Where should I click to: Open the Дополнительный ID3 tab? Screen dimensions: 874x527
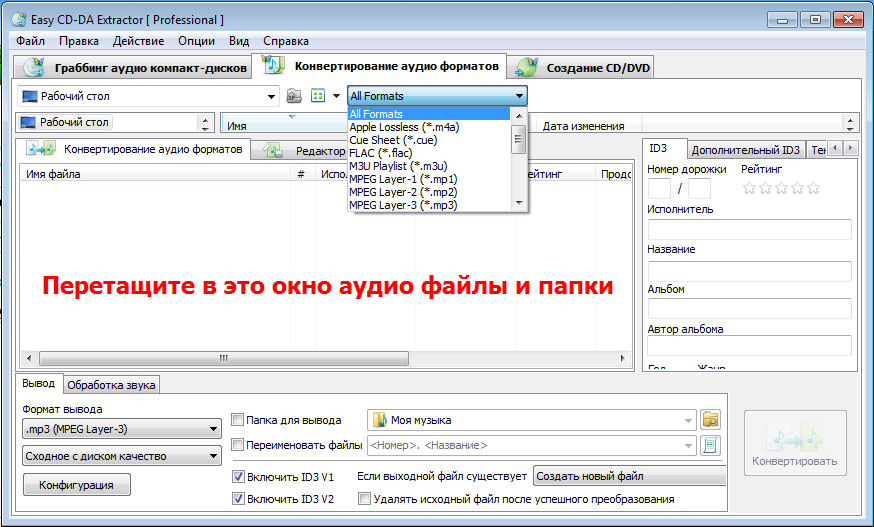745,150
